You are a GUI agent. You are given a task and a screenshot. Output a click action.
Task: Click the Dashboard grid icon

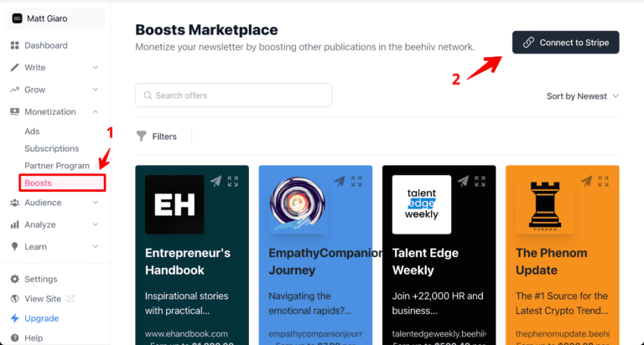click(15, 45)
